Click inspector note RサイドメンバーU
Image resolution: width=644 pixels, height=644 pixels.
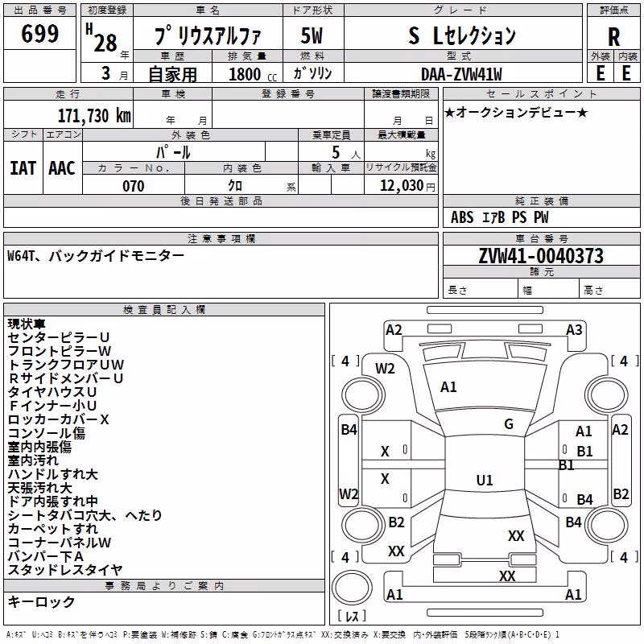[x=66, y=378]
